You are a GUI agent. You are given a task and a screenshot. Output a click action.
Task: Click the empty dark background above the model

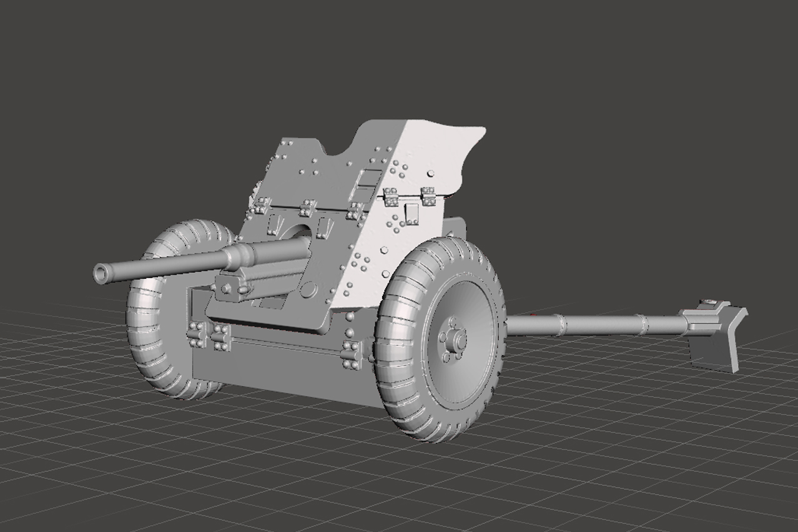pos(400,56)
